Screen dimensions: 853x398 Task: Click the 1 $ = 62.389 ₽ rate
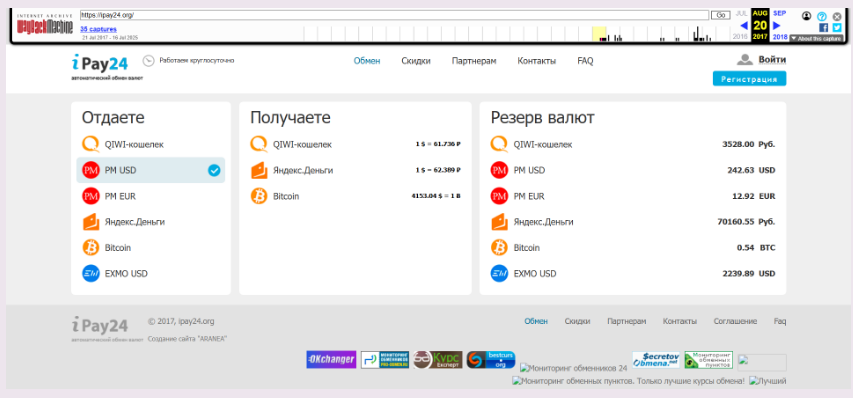(438, 170)
